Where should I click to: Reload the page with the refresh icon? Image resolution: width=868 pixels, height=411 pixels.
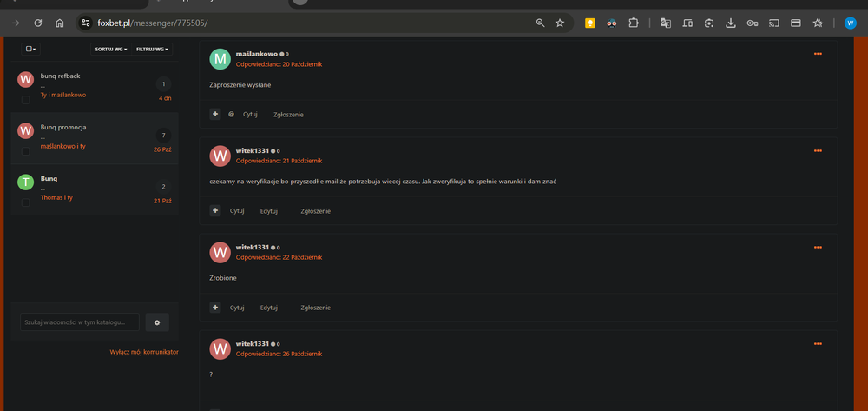(x=37, y=23)
